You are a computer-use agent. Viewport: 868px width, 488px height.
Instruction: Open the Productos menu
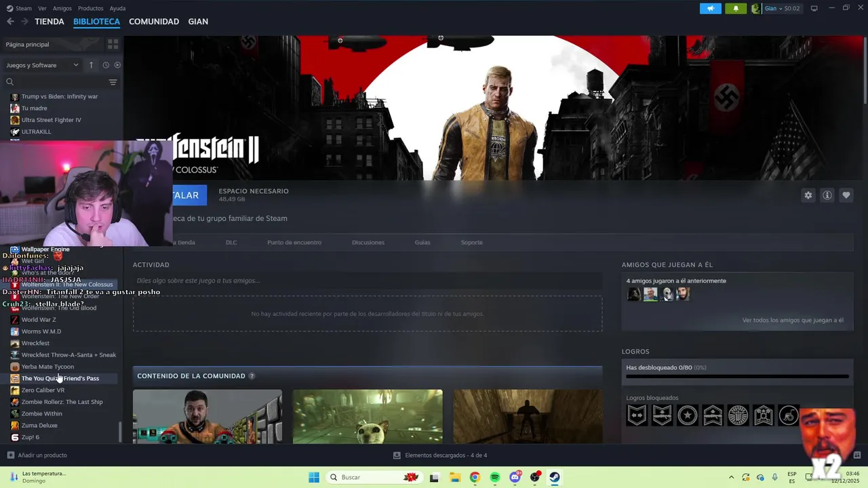click(91, 8)
